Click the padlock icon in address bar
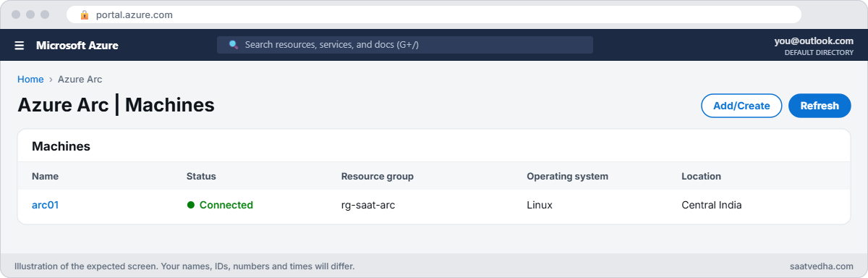The height and width of the screenshot is (278, 868). (x=85, y=14)
